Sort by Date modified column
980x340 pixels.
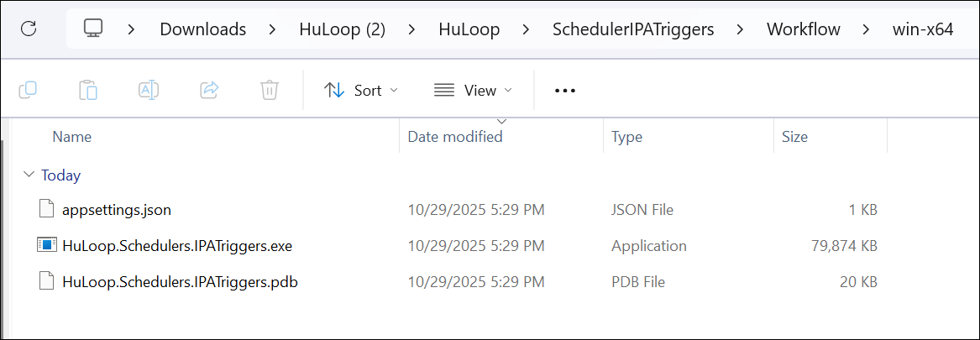(454, 137)
